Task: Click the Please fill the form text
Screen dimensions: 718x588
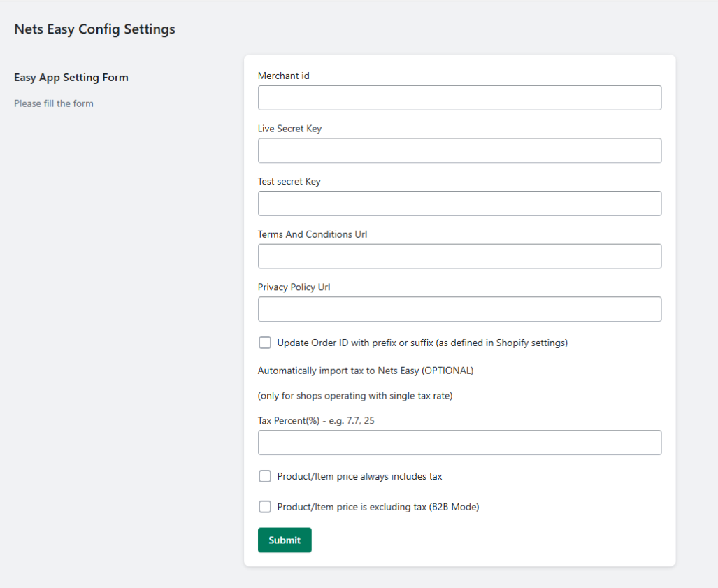Action: click(x=53, y=103)
